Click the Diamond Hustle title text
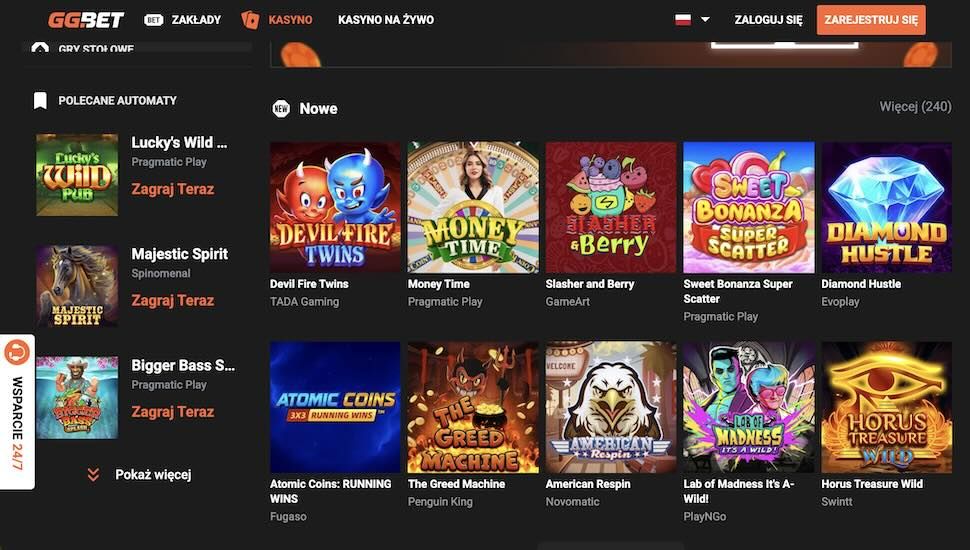This screenshot has width=970, height=550. 861,284
